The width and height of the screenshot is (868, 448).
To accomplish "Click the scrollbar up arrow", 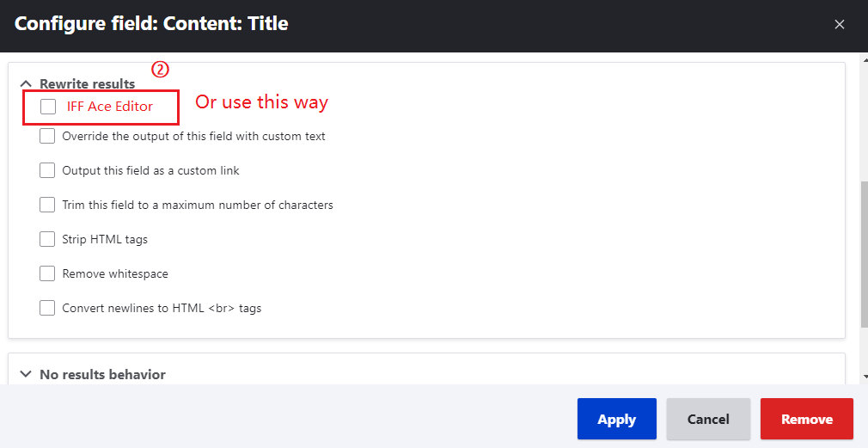I will click(x=865, y=58).
